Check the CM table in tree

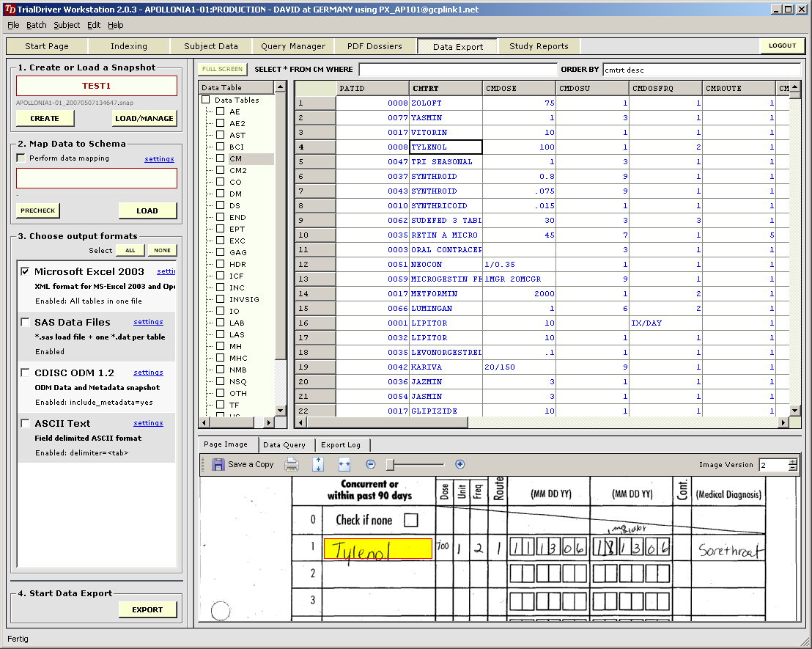[x=221, y=158]
